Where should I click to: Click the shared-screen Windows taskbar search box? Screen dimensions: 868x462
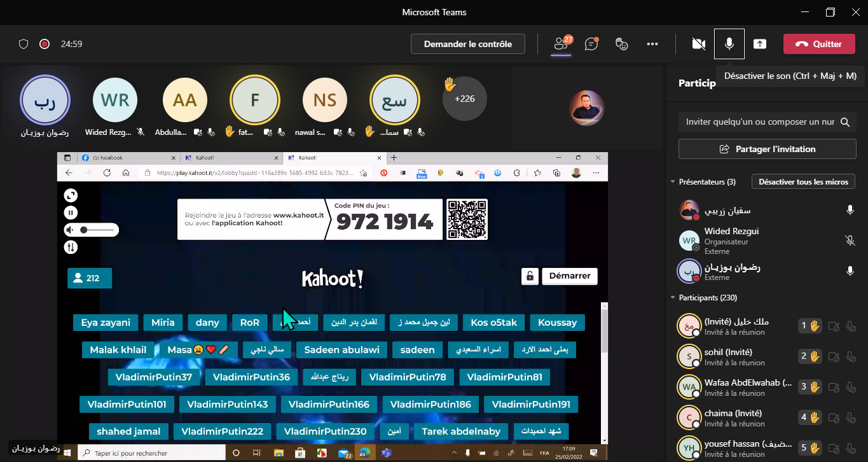coord(151,453)
